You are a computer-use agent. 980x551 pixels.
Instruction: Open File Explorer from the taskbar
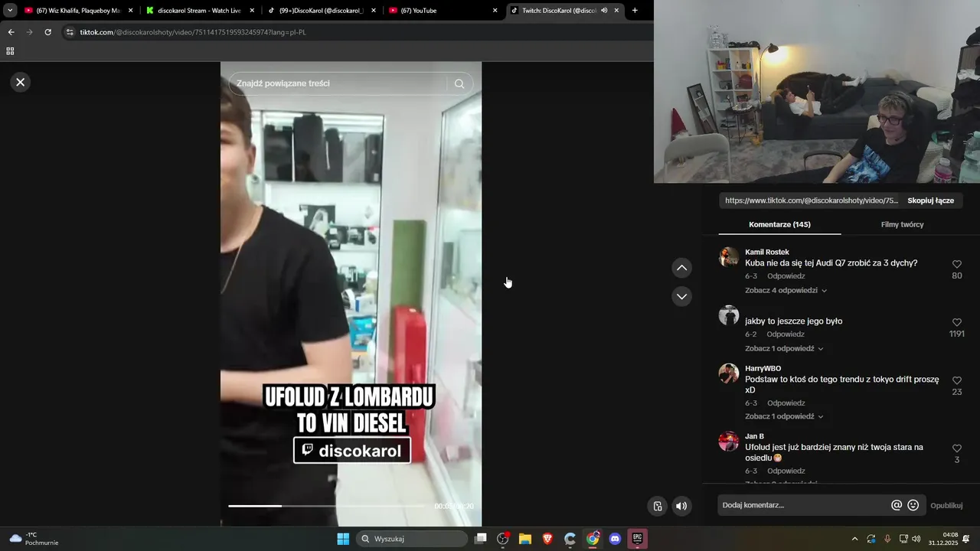pyautogui.click(x=525, y=539)
